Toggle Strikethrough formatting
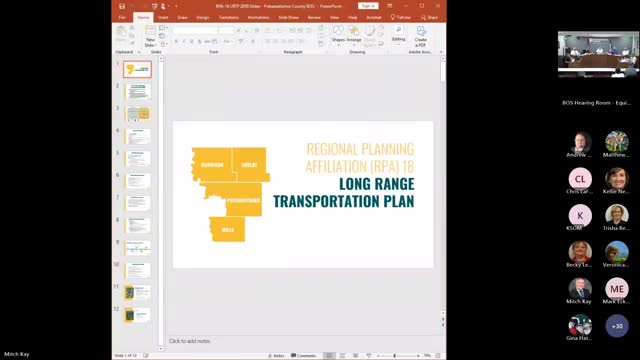Screen dimensions: 640x360 coord(207,41)
